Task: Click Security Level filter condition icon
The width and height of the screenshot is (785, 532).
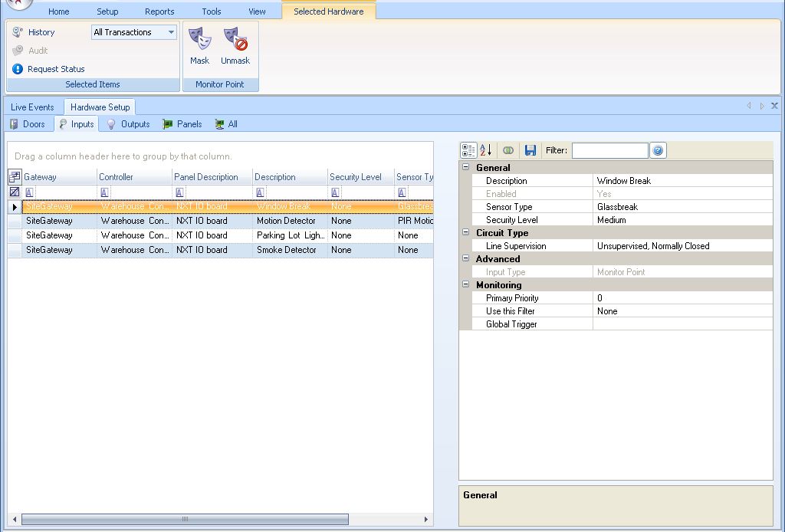Action: [x=335, y=192]
